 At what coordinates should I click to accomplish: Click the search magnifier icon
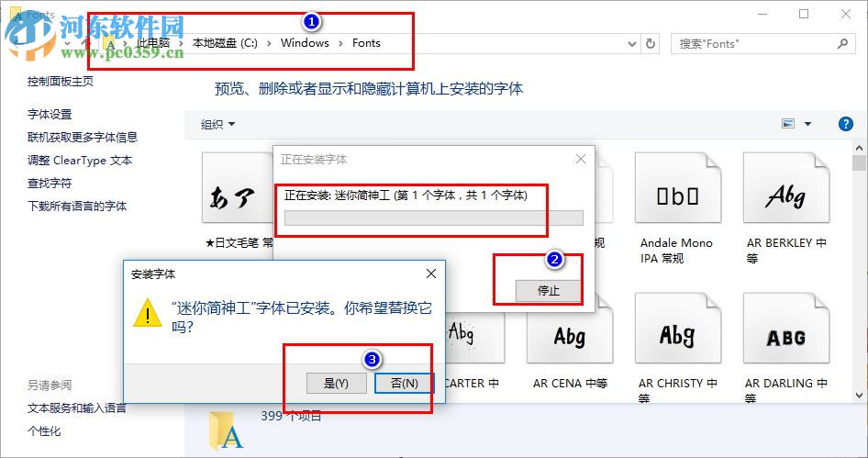[842, 43]
